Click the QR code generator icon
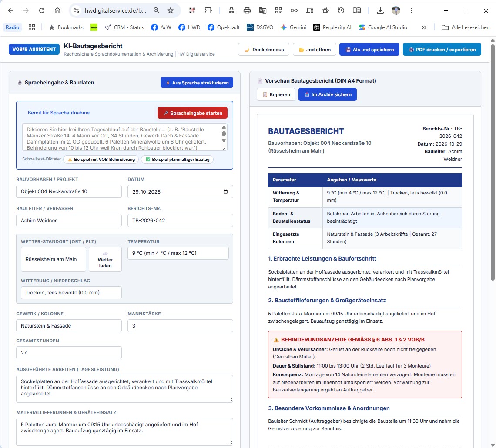The width and height of the screenshot is (496, 448). point(278,10)
